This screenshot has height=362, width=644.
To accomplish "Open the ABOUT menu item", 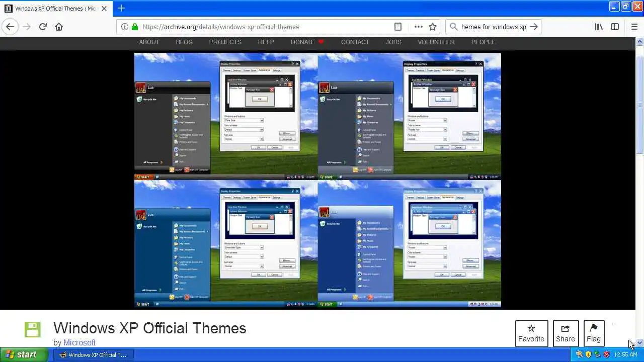I will pyautogui.click(x=149, y=42).
